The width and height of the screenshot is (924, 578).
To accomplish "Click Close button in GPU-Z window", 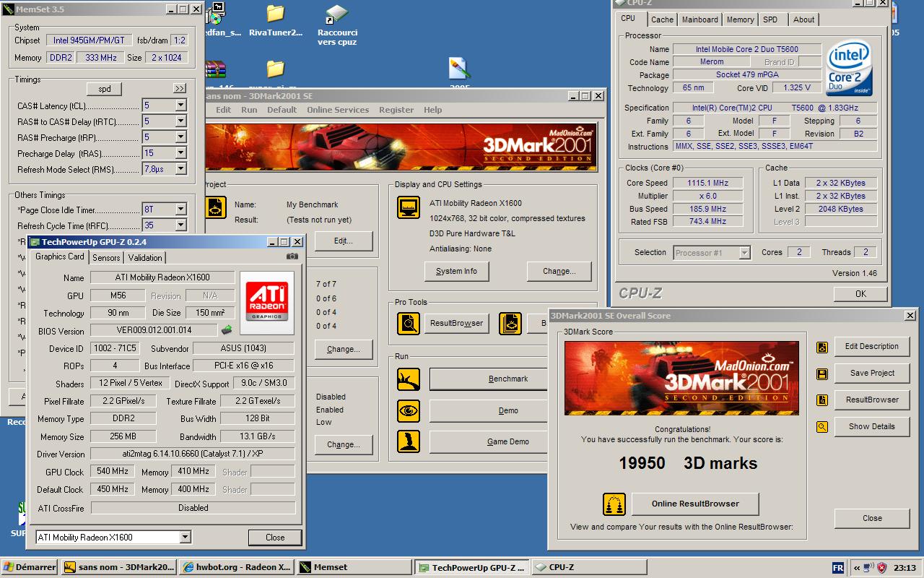I will pos(275,538).
